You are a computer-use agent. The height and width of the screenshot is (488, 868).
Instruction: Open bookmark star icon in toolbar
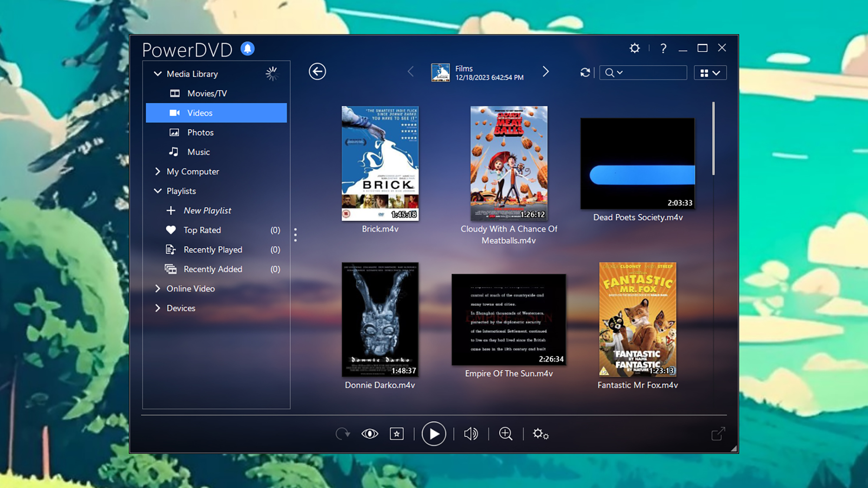(397, 434)
